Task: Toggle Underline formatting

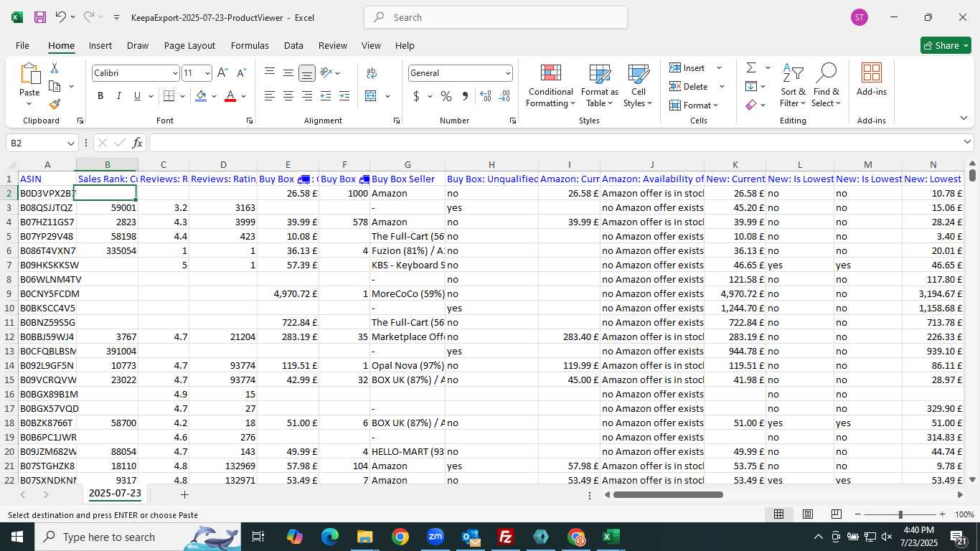Action: pyautogui.click(x=137, y=96)
